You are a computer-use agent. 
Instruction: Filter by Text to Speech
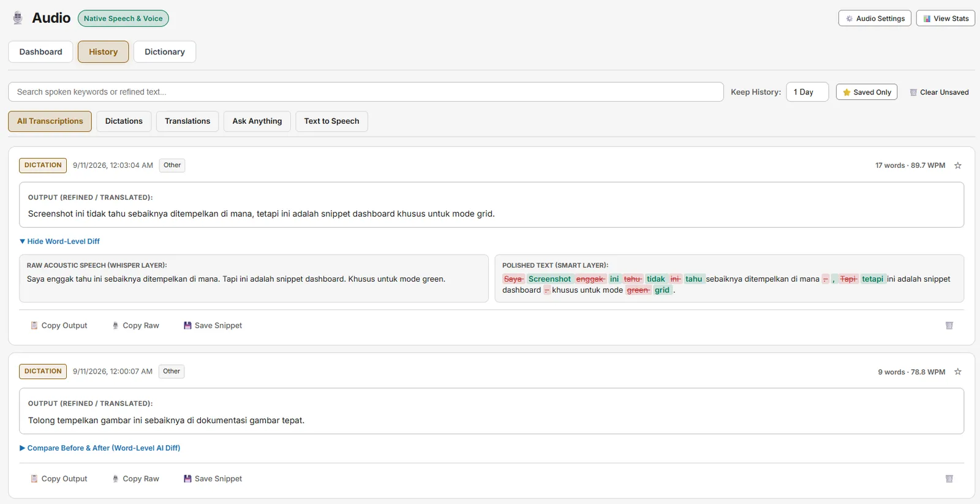(x=332, y=121)
